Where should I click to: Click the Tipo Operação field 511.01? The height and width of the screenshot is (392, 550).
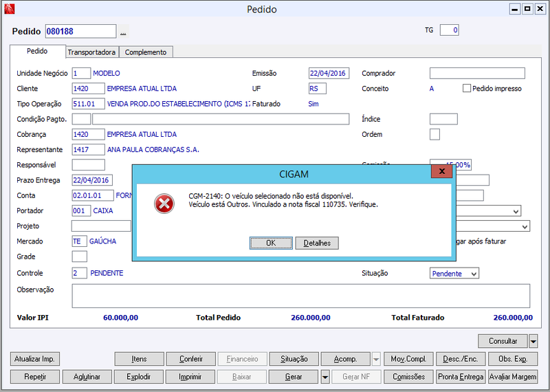tap(89, 104)
